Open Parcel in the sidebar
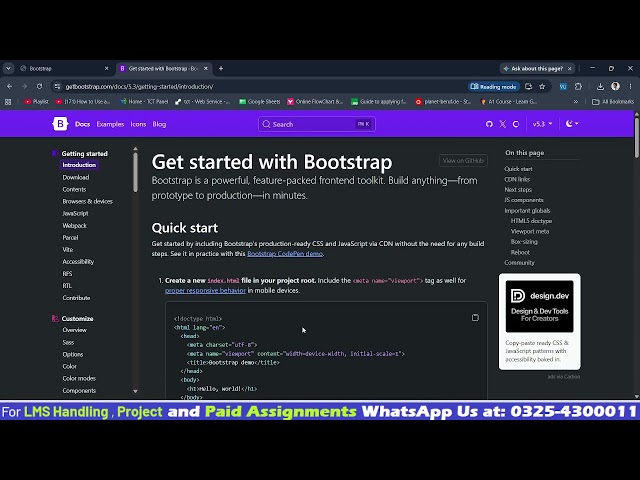Screen dimensions: 640x480 coord(70,238)
